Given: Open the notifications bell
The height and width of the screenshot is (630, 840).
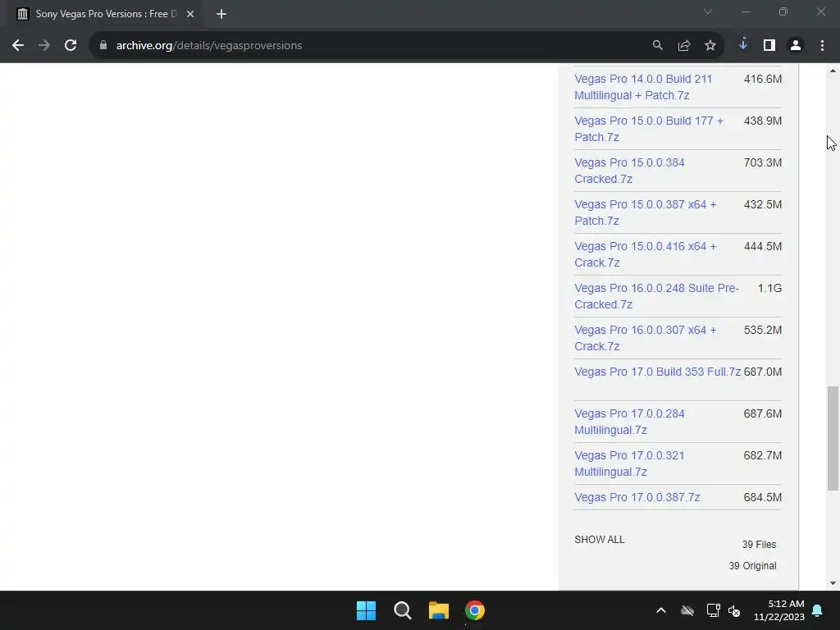Looking at the screenshot, I should tap(818, 610).
